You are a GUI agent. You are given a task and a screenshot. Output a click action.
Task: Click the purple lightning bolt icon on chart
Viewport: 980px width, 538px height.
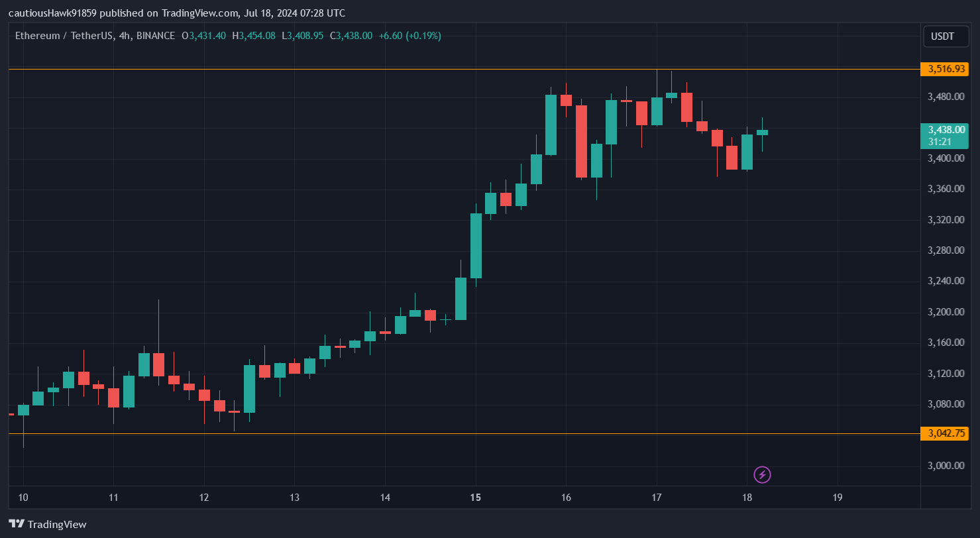click(763, 475)
